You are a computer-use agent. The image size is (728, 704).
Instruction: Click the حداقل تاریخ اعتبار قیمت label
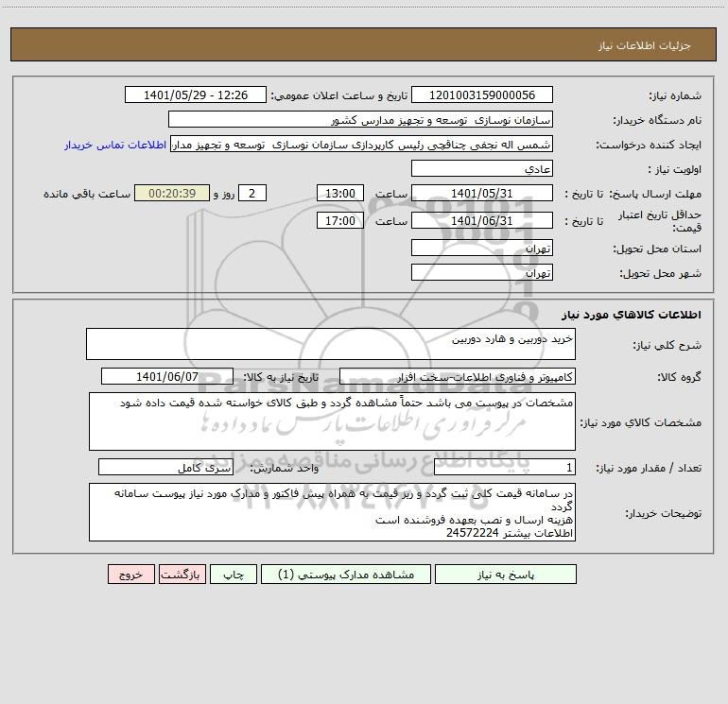(x=660, y=221)
